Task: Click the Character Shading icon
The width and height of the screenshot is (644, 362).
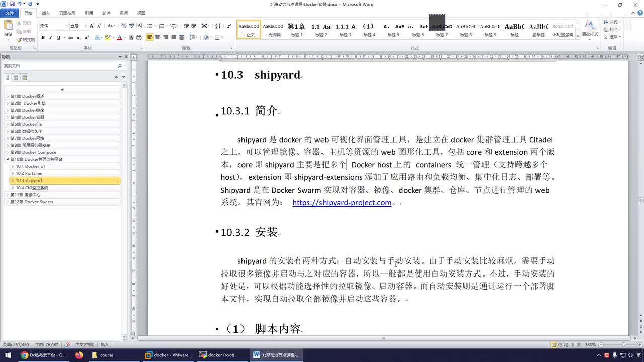Action: (131, 37)
